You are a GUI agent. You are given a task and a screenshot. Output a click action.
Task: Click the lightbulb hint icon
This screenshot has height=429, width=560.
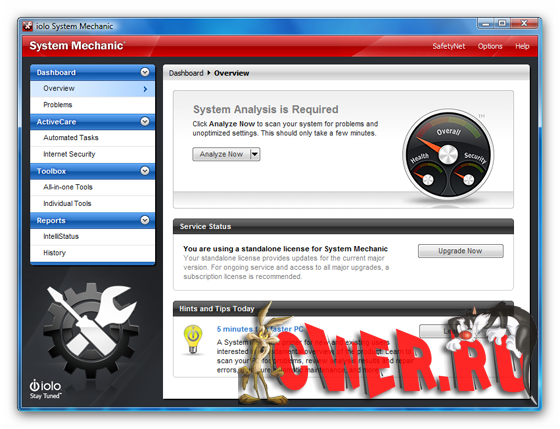(x=193, y=339)
